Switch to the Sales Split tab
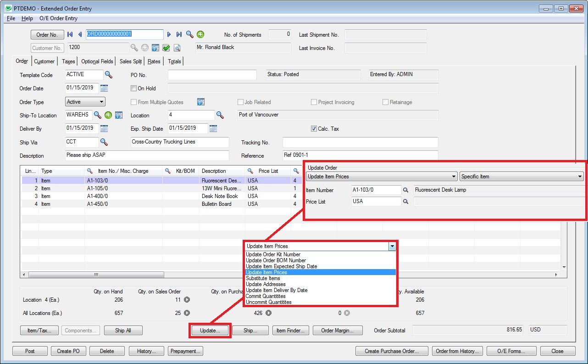The image size is (588, 364). tap(131, 61)
